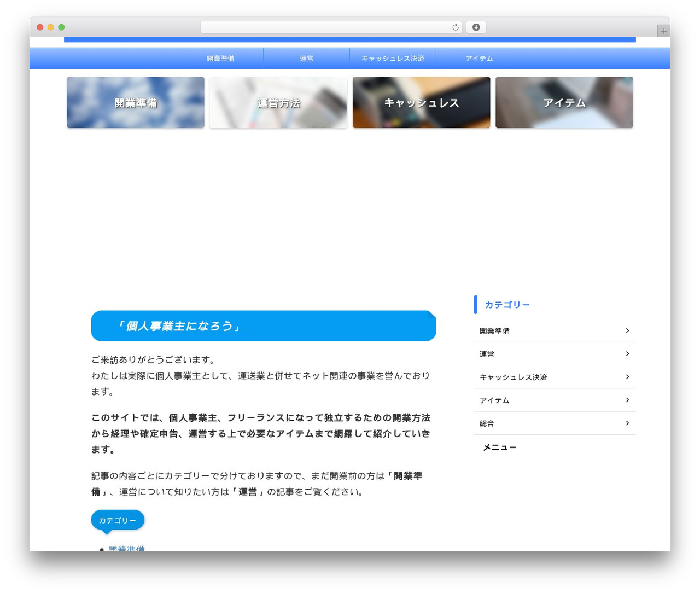700x593 pixels.
Task: Minimize the window with the yellow button
Action: coord(51,27)
